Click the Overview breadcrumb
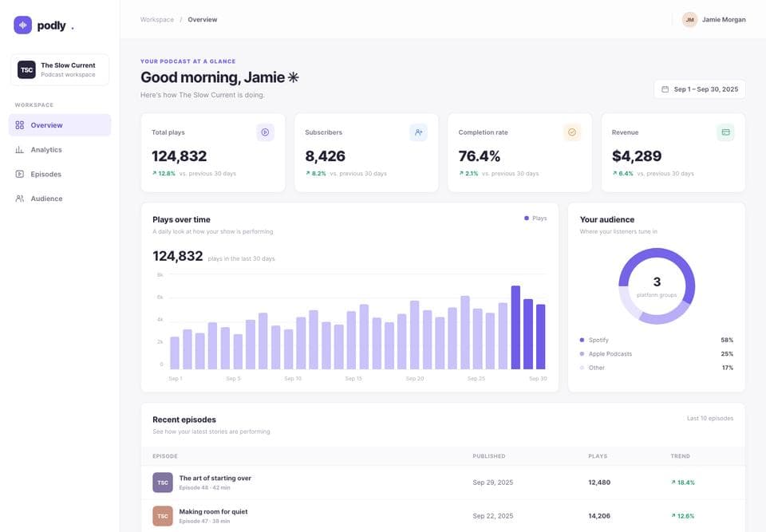This screenshot has height=532, width=766. (x=202, y=19)
